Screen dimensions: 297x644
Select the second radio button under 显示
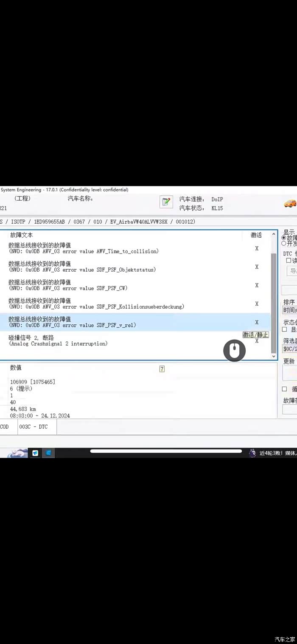(284, 244)
